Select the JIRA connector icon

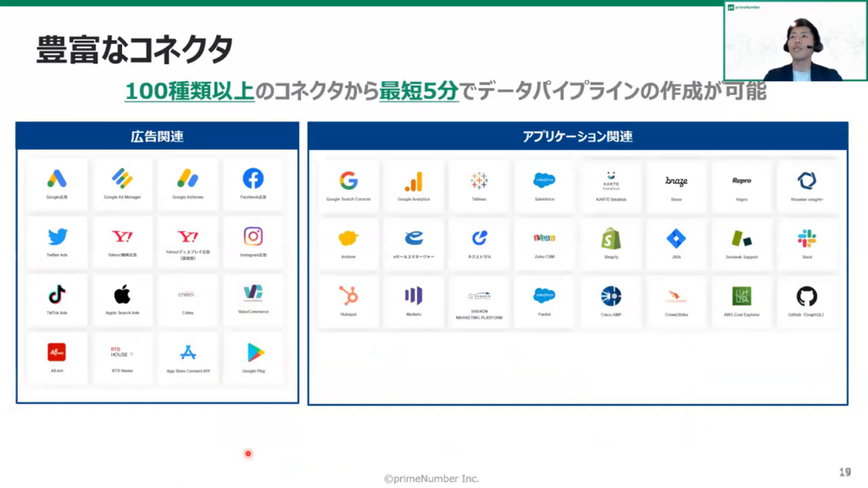676,238
